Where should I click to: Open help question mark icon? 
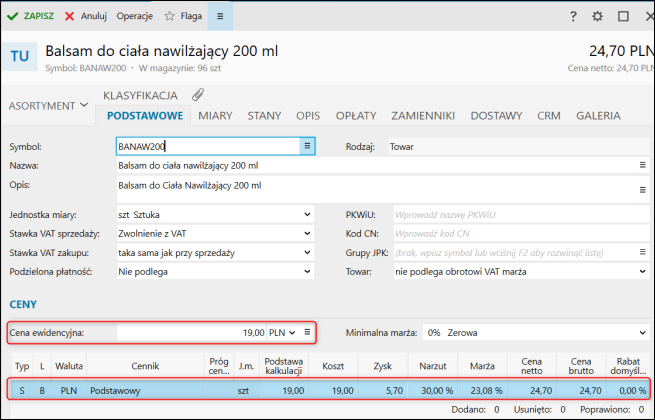[x=573, y=16]
